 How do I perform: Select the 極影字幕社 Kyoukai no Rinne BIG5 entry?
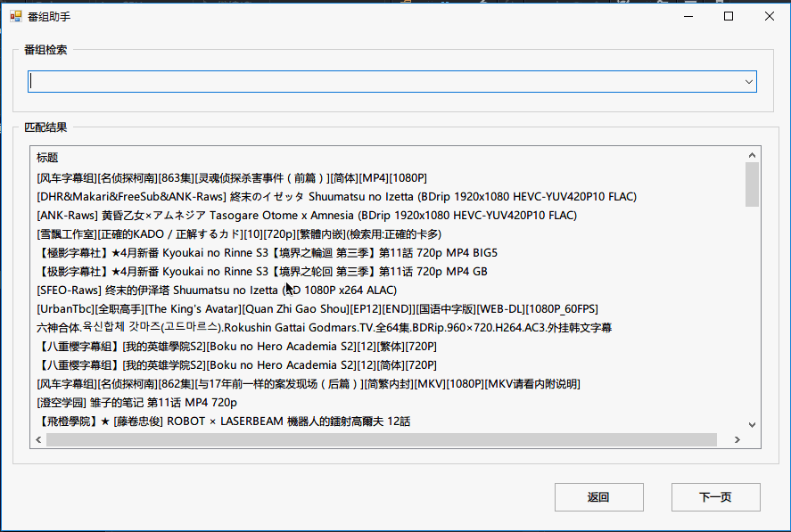[268, 252]
